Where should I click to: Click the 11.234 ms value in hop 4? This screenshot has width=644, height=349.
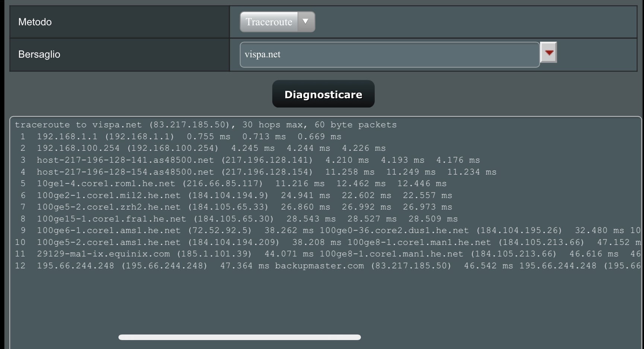pos(472,172)
